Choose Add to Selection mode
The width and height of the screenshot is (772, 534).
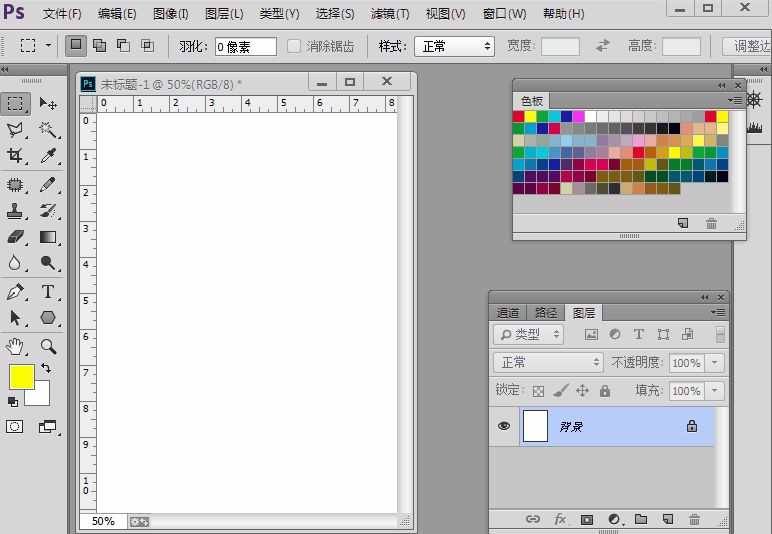[100, 46]
